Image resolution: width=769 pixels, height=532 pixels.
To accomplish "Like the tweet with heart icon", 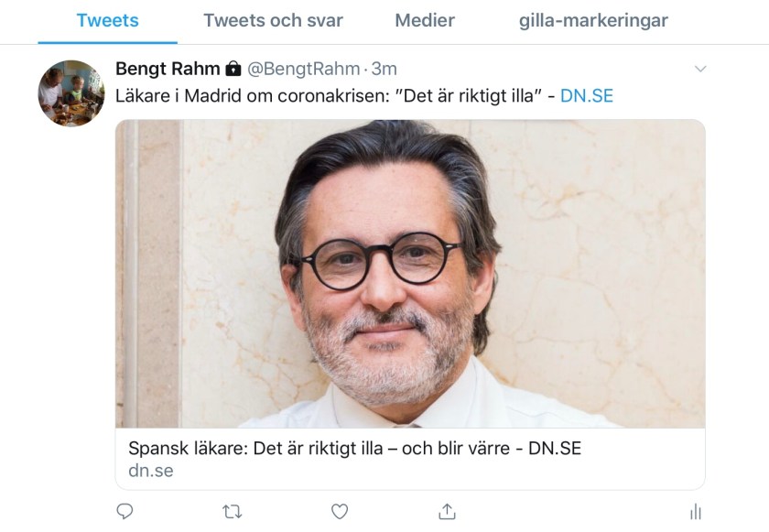I will (x=340, y=512).
